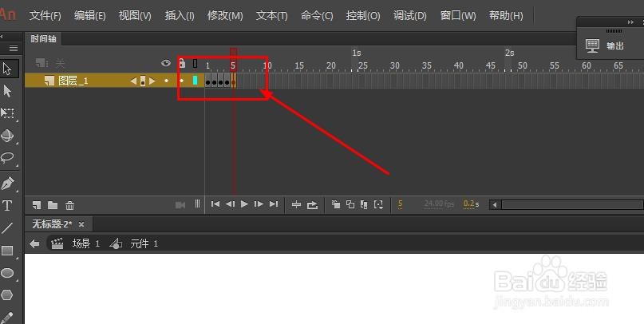The height and width of the screenshot is (324, 644).
Task: Open 文件(F) menu
Action: click(x=45, y=16)
